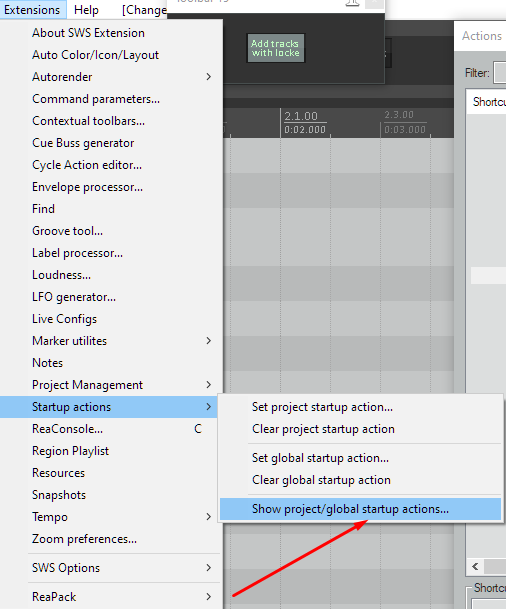This screenshot has width=506, height=609.
Task: Expand the Startup actions submenu
Action: 111,407
